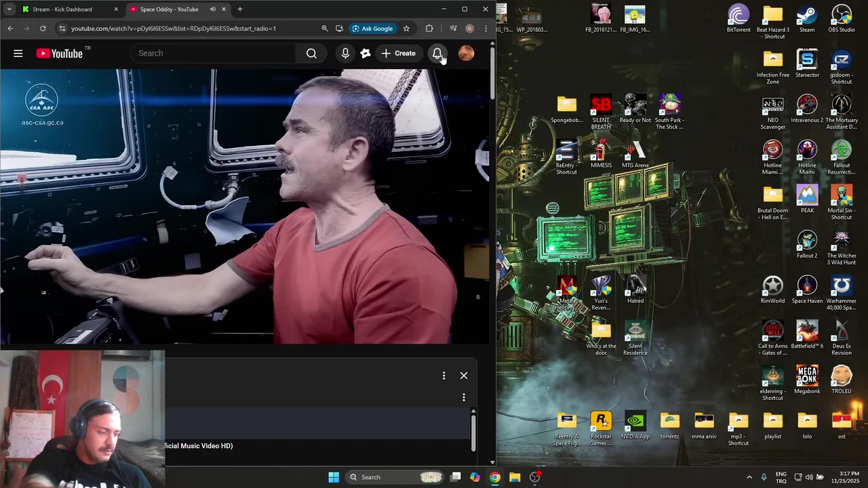Mute the Space Oddity tab's audio icon
Viewport: 868px width, 488px height.
tap(212, 9)
